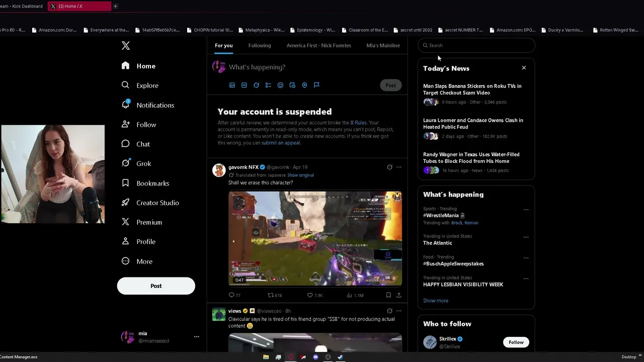Open emoji picker in composer

tap(280, 85)
